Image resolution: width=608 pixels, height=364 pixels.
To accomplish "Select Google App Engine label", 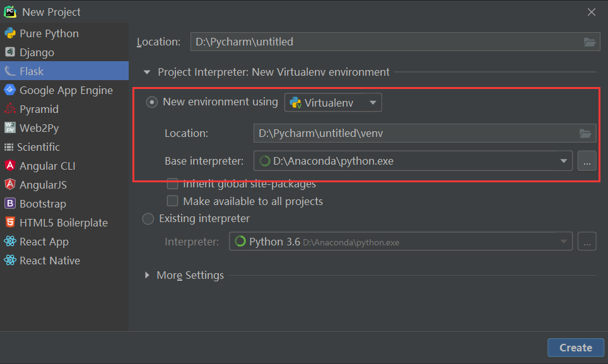I will [66, 90].
